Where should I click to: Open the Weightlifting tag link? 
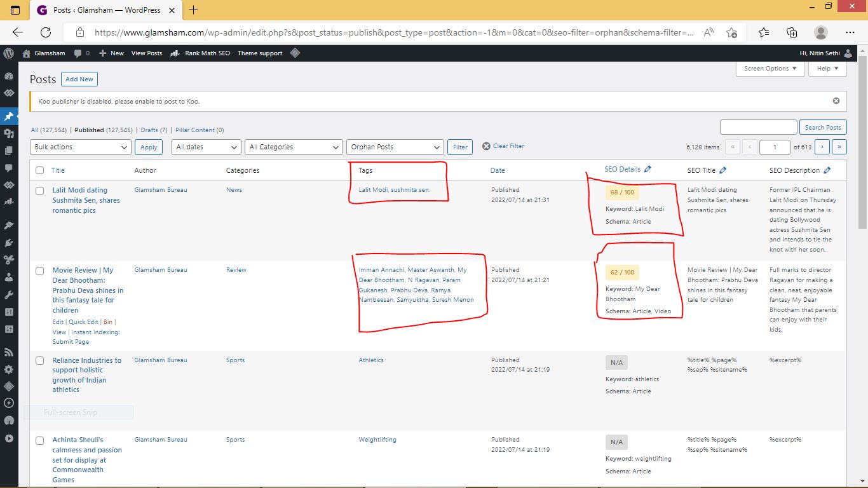tap(377, 440)
